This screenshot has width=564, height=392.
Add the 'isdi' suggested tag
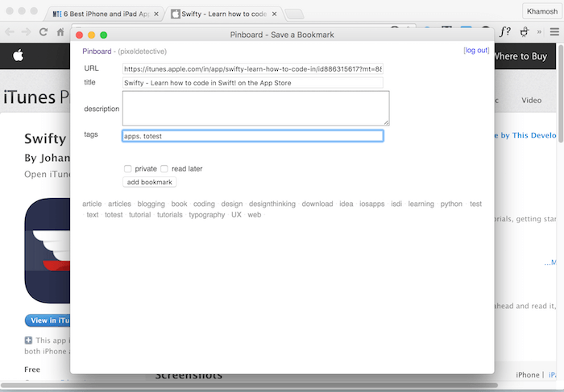pyautogui.click(x=396, y=204)
